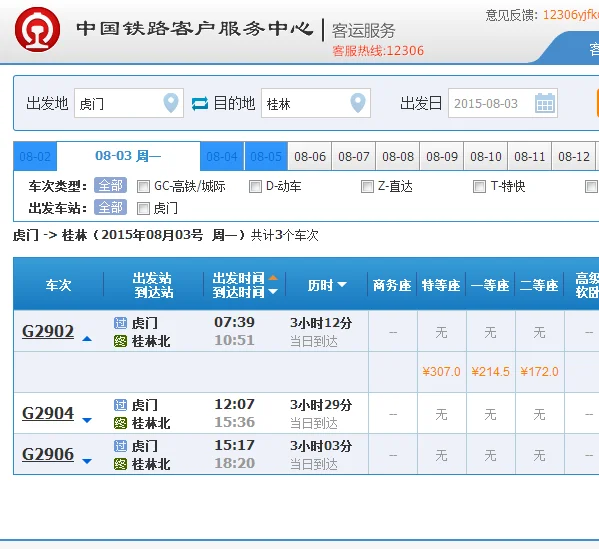The image size is (599, 549).
Task: Click the 一等座 column header
Action: tap(490, 285)
